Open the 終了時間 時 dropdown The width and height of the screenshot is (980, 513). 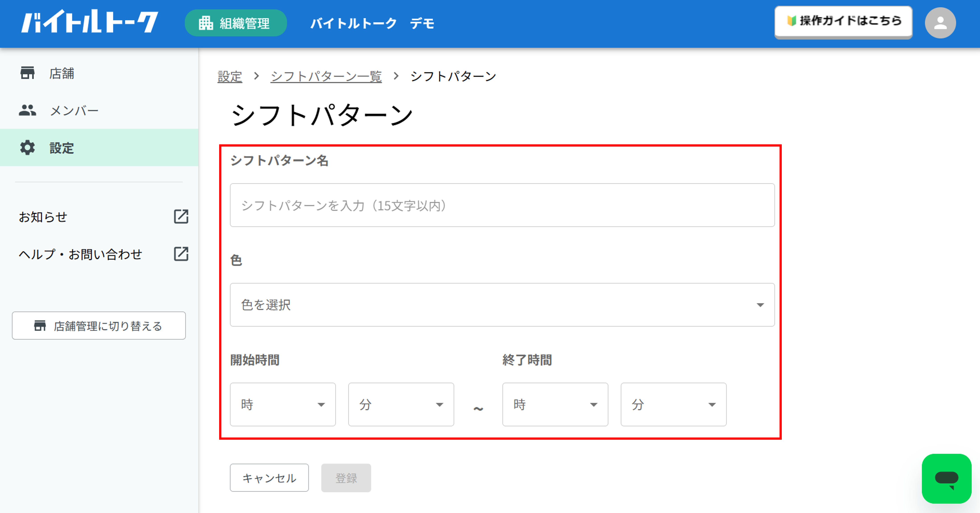tap(555, 405)
